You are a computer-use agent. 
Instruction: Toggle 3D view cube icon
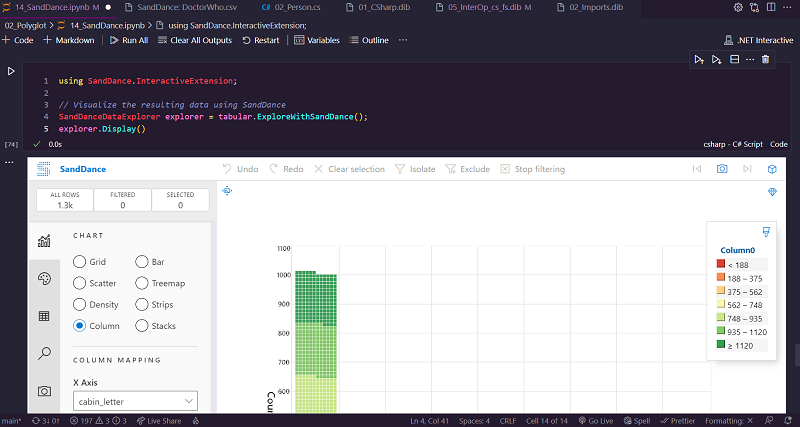tap(772, 169)
